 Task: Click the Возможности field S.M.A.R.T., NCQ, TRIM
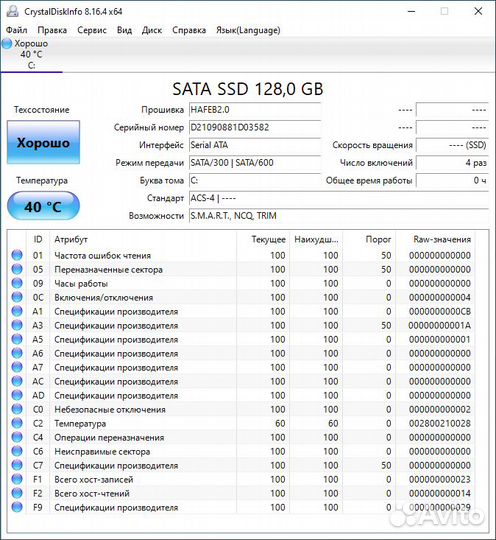coord(339,216)
